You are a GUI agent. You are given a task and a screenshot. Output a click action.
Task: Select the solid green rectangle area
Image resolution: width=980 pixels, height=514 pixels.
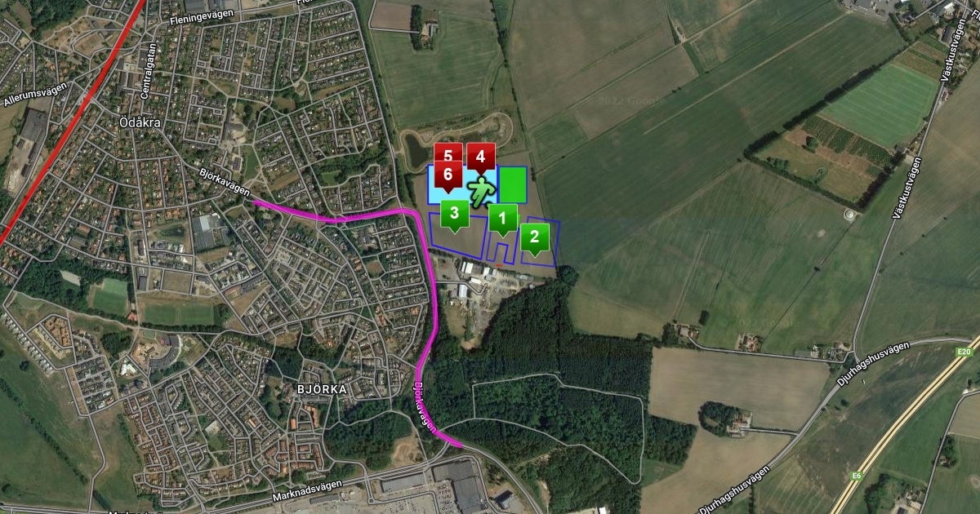[513, 184]
